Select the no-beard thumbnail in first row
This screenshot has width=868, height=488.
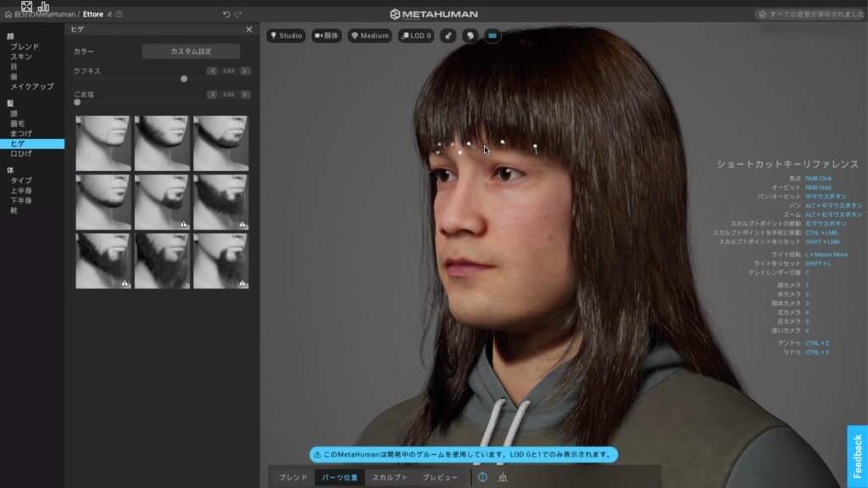103,143
